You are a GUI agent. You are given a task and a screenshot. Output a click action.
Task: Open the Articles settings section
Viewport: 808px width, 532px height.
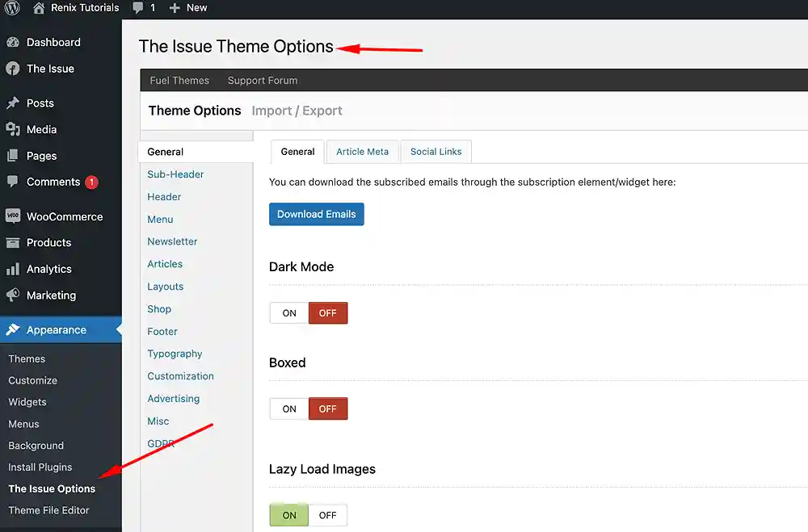pyautogui.click(x=165, y=264)
